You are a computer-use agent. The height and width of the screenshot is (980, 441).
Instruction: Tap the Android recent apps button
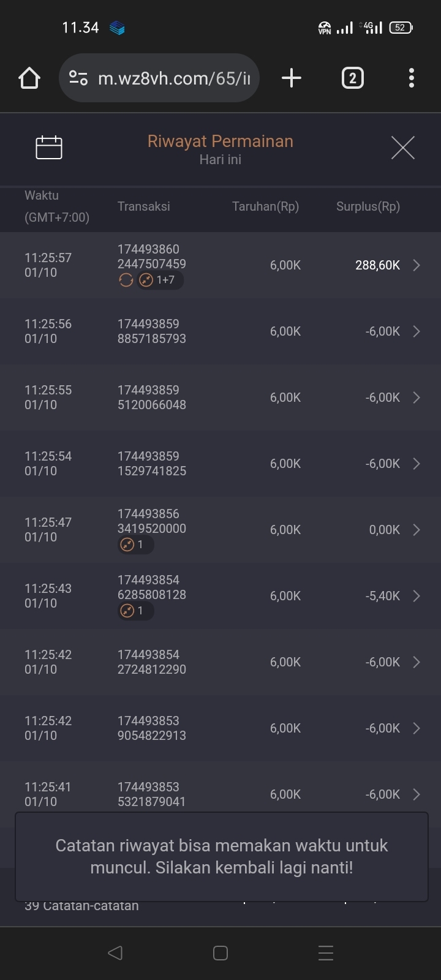coord(326,953)
